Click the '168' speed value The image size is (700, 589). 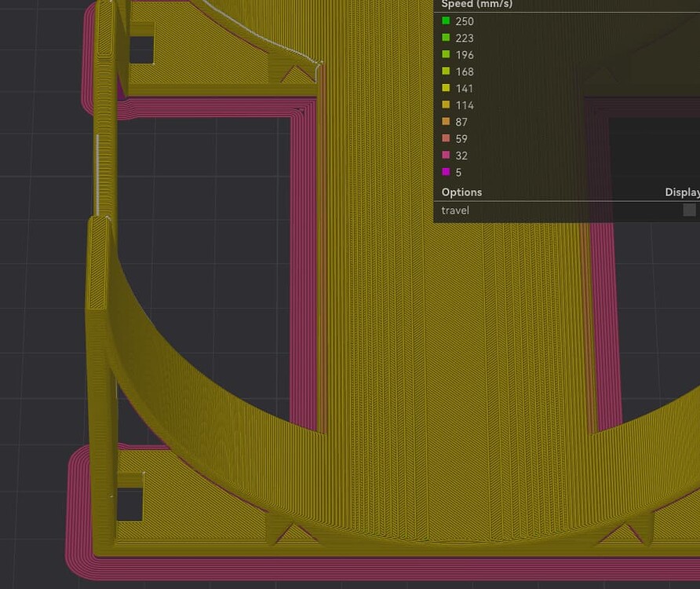click(465, 72)
